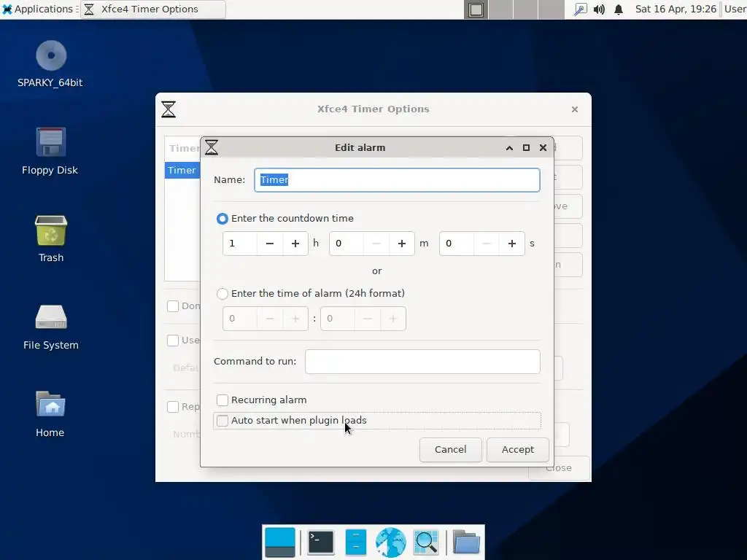Click Xfce4 Timer Options taskbar button
The height and width of the screenshot is (560, 747).
pyautogui.click(x=153, y=9)
